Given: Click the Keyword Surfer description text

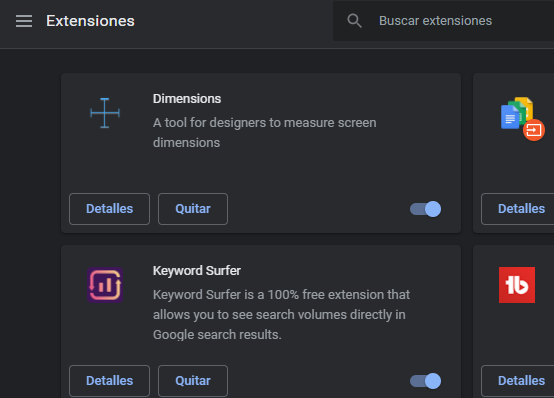Looking at the screenshot, I should [282, 315].
